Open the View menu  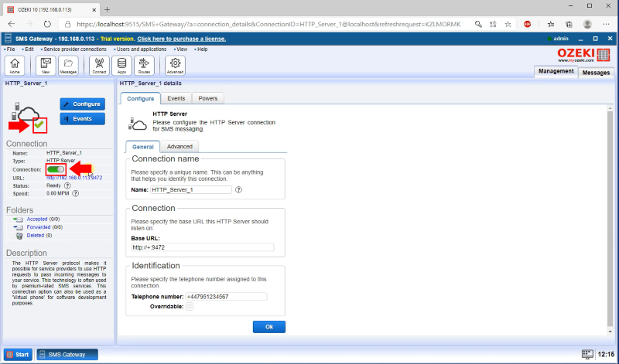(x=181, y=49)
